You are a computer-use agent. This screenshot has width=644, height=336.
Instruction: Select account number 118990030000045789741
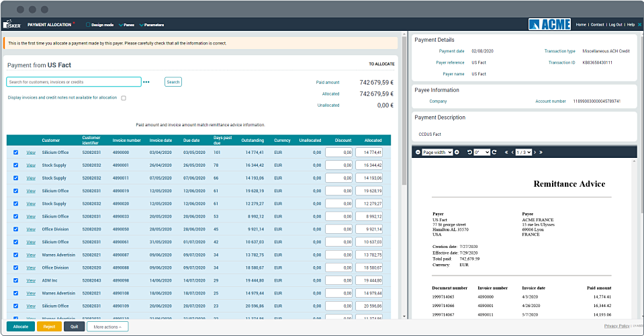click(x=597, y=101)
